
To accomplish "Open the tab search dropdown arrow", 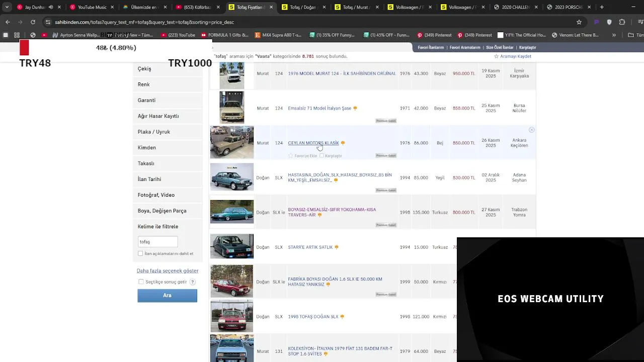I will click(x=7, y=7).
